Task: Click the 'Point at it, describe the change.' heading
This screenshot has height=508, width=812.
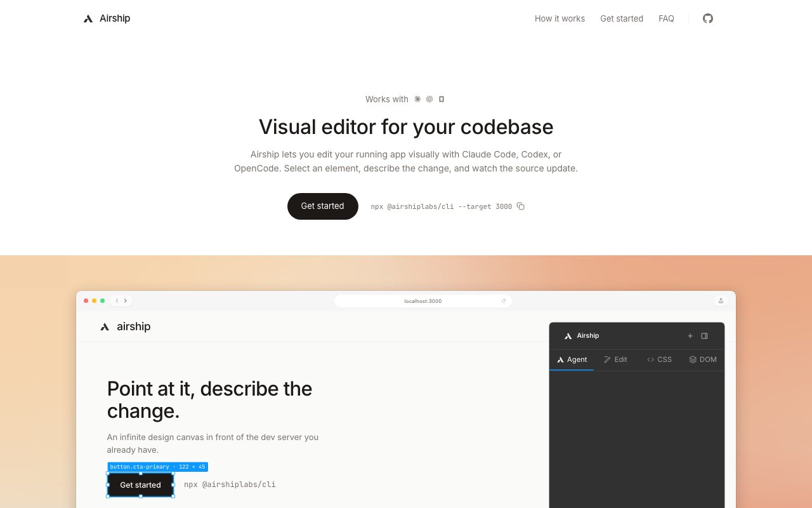Action: [210, 399]
